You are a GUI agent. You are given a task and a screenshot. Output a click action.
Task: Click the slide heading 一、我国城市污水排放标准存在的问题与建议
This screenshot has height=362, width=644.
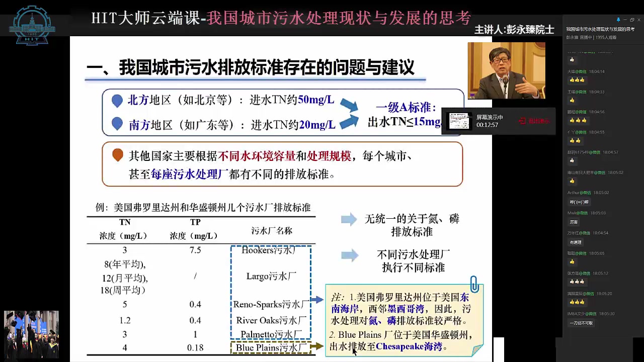coord(250,67)
